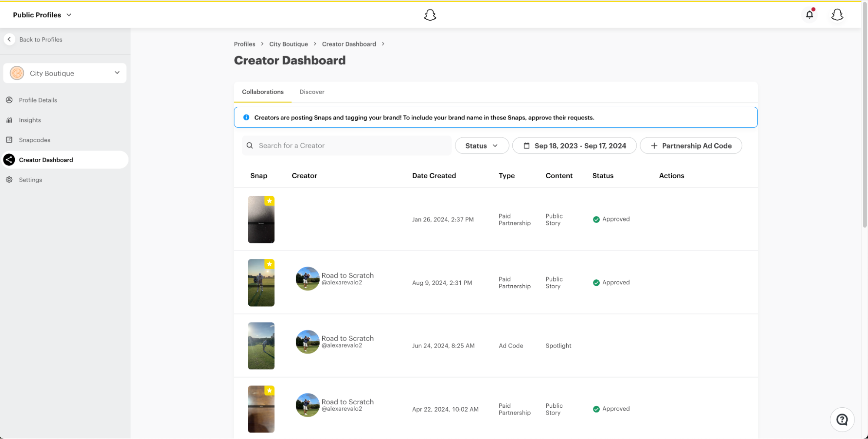Open the date range picker
Screen dimensions: 868x439
pos(574,146)
